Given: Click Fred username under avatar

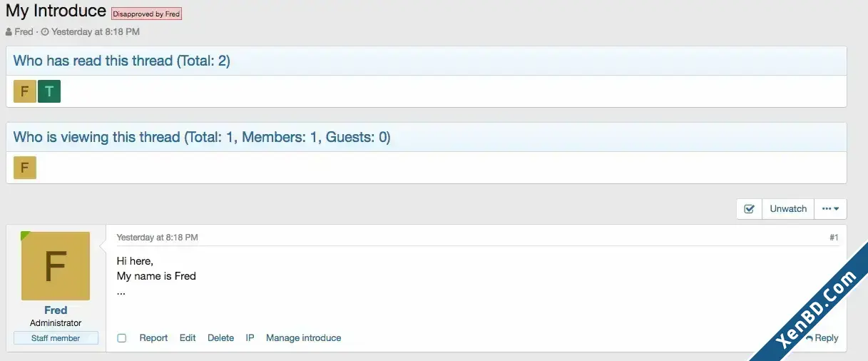Looking at the screenshot, I should click(x=56, y=310).
